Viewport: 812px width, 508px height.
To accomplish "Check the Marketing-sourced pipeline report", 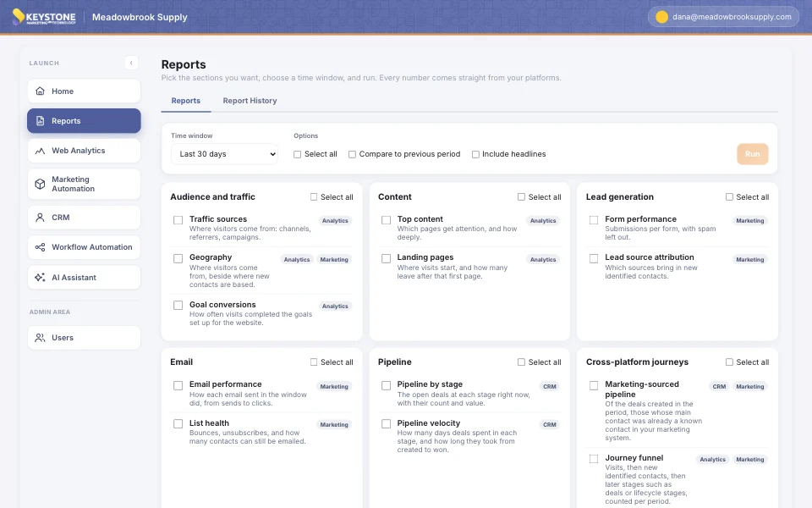I will [594, 386].
